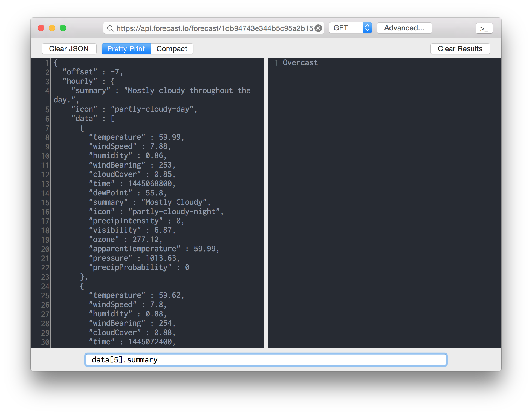
Task: Click the red close window button
Action: (x=41, y=28)
